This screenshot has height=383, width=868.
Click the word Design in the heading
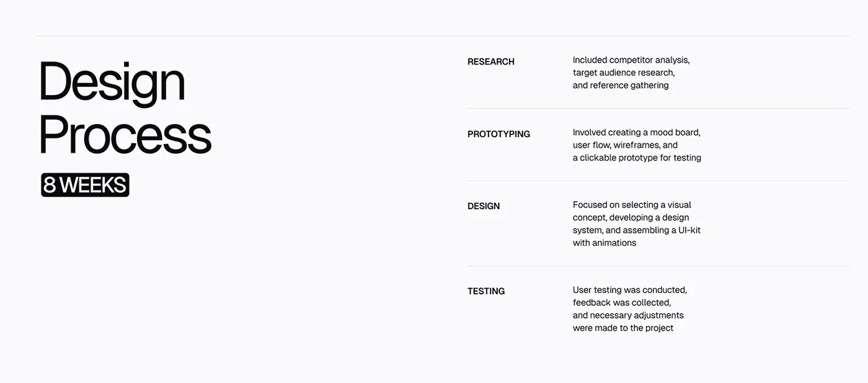pyautogui.click(x=112, y=83)
